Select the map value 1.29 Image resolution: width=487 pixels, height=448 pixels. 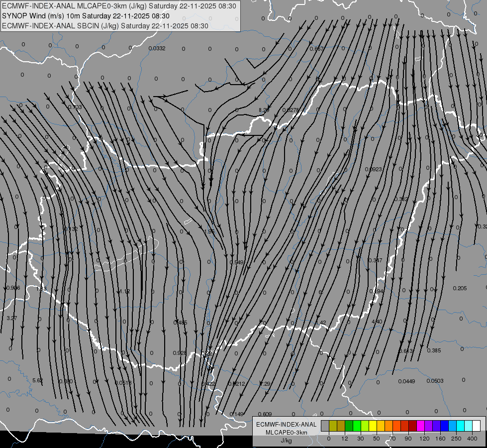pyautogui.click(x=265, y=384)
